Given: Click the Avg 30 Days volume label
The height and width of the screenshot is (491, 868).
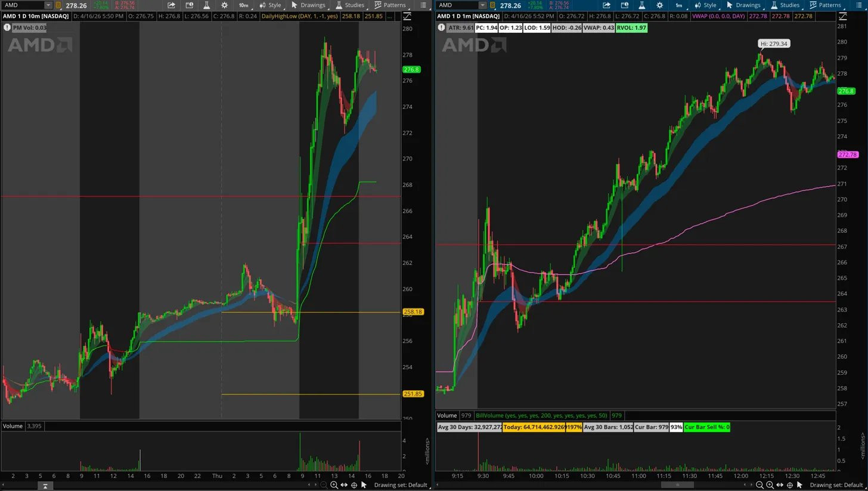Looking at the screenshot, I should [x=469, y=427].
